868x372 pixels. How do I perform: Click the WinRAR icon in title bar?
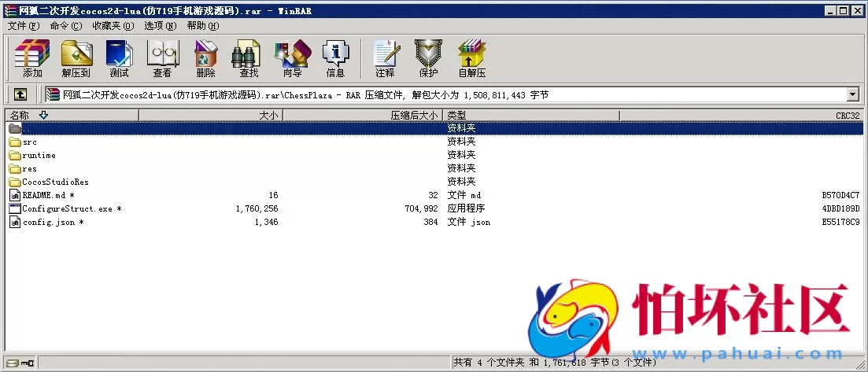point(9,10)
